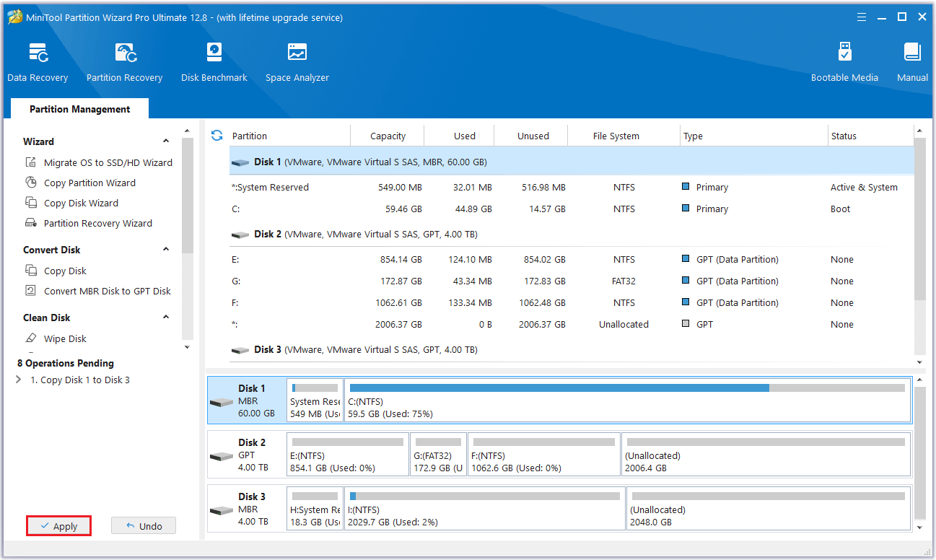Viewport: 936px width, 560px height.
Task: Sort by Capacity column header
Action: (388, 136)
